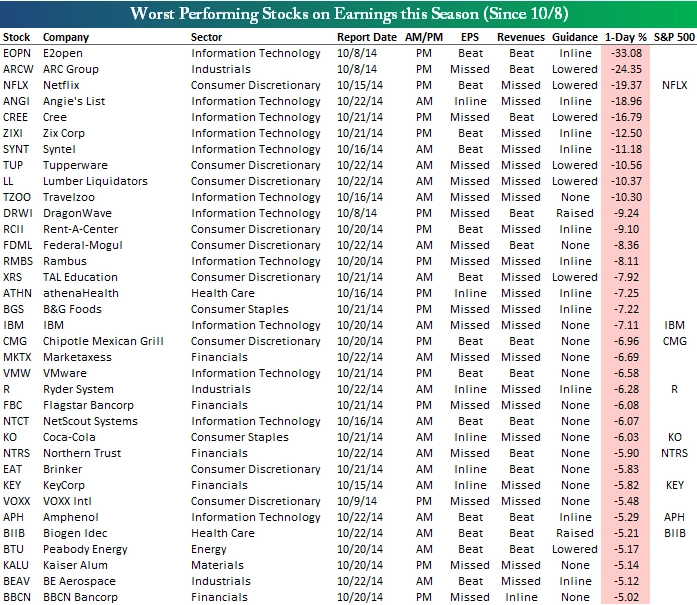Select the 'E2open' company name
Viewport: 697px width, 605px height.
click(63, 53)
